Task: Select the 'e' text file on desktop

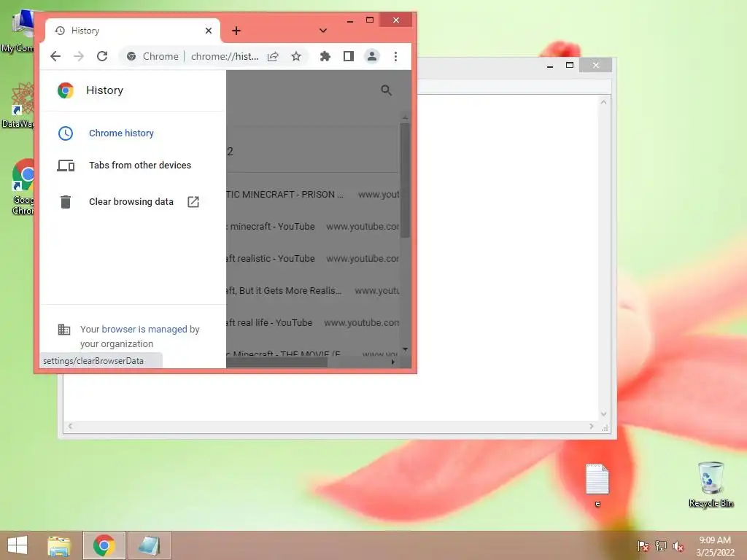Action: [597, 485]
